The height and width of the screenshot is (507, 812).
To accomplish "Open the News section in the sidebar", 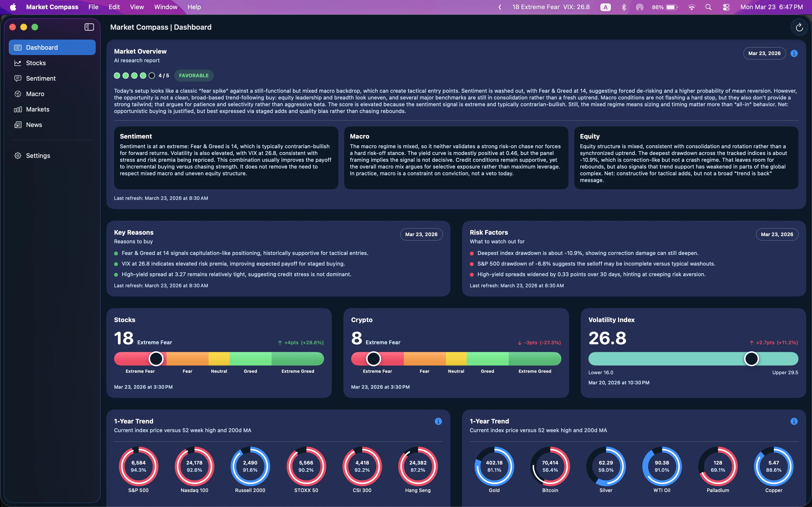I will [34, 125].
